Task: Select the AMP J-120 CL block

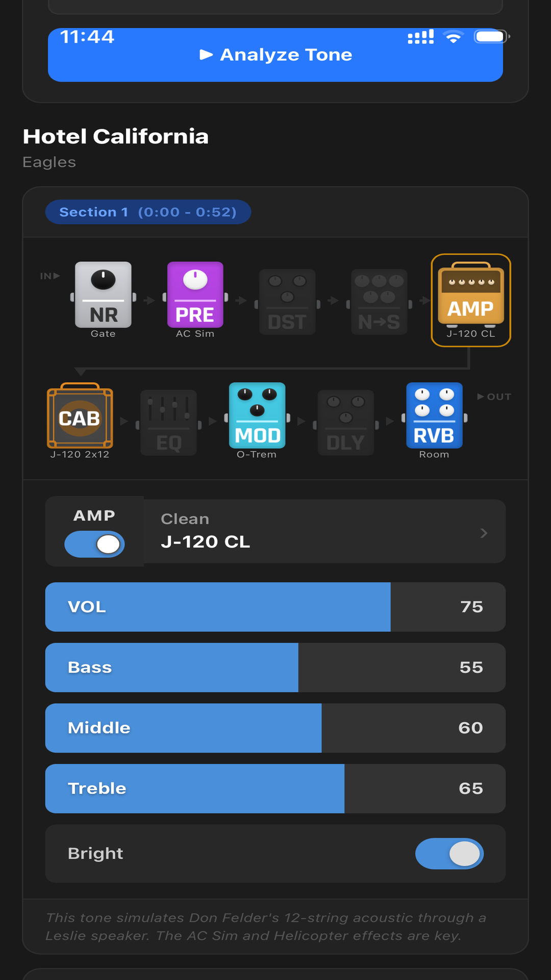Action: click(x=470, y=300)
